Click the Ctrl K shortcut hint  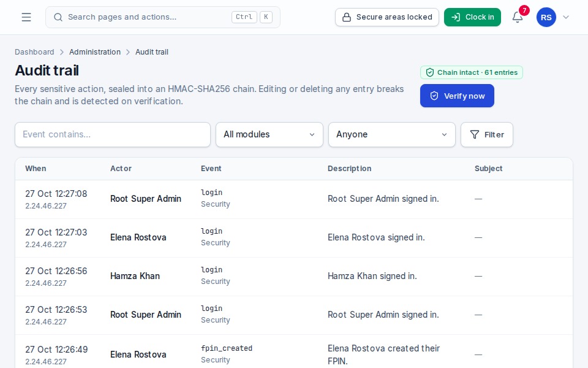[x=252, y=17]
